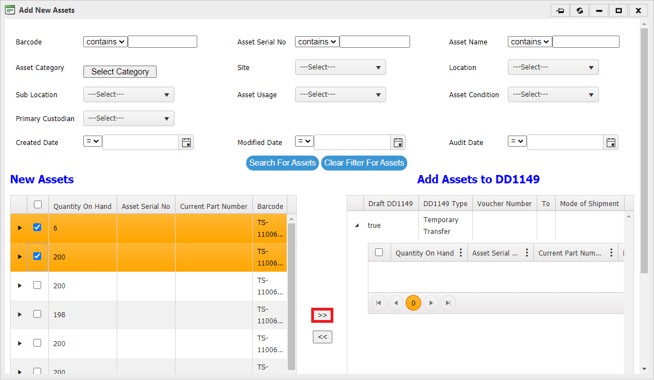The image size is (654, 380).
Task: Open Created Date comparison operator dropdown
Action: 92,141
